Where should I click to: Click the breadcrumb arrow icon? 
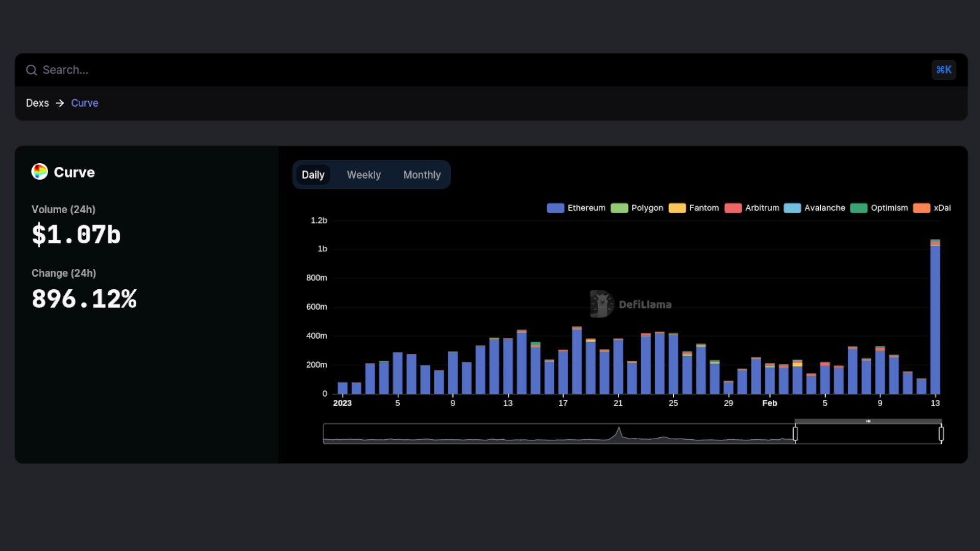click(x=60, y=103)
